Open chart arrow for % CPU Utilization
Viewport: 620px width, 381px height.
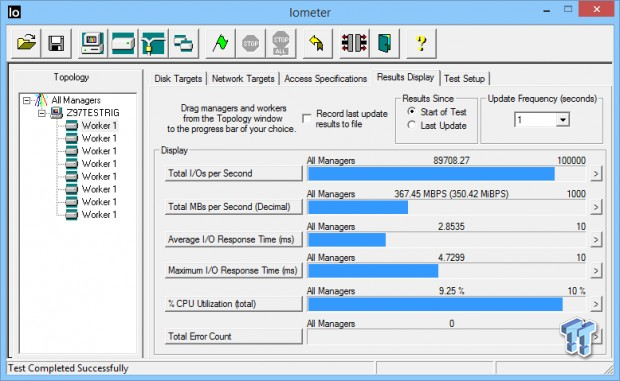point(596,304)
